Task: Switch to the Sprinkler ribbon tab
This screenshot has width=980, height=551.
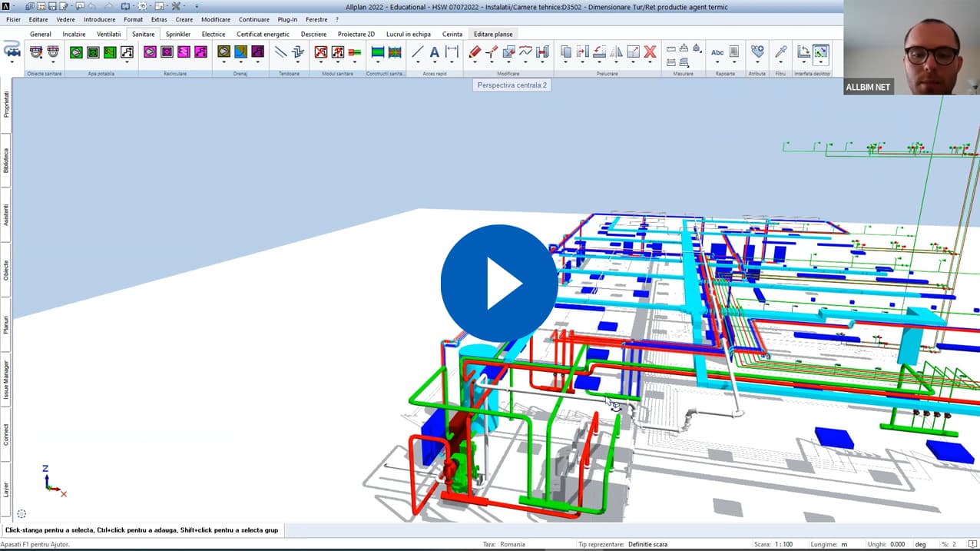Action: point(178,34)
